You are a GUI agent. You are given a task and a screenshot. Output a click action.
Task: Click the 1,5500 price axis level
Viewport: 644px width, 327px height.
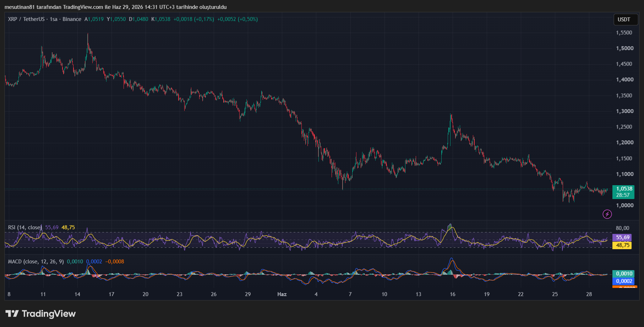pos(624,33)
